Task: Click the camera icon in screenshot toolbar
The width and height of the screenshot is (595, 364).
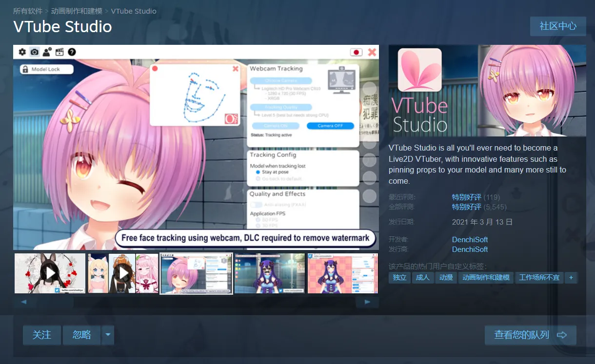Action: 35,52
